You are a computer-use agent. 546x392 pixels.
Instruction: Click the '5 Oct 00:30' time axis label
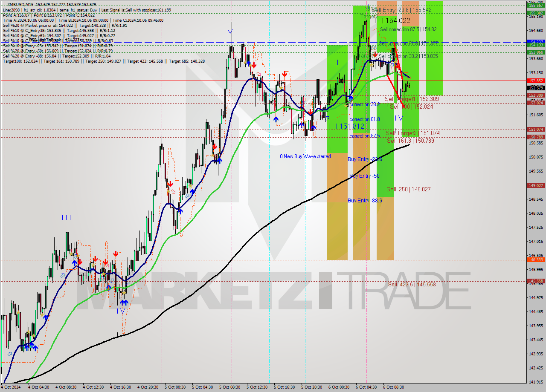click(176, 387)
